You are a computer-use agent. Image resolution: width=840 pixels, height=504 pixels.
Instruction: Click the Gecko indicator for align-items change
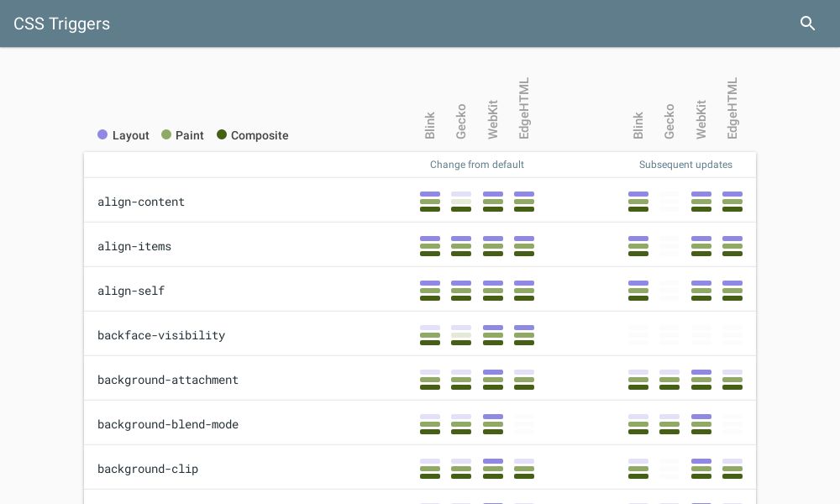(461, 246)
